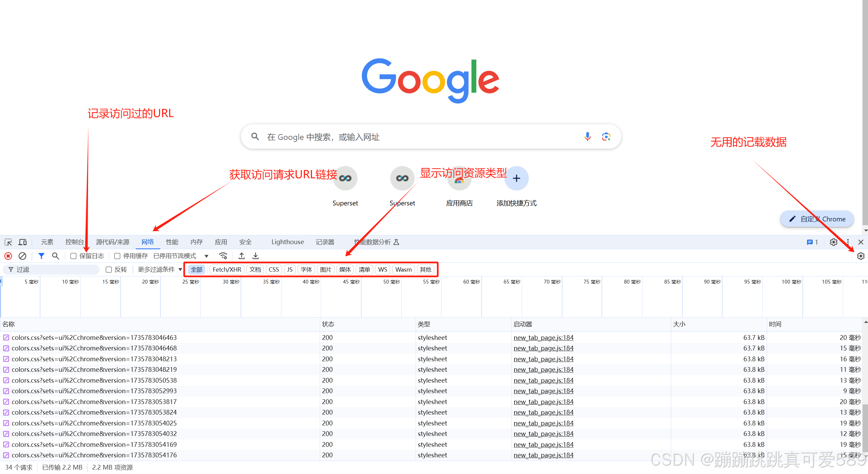Clear the network log
Screen dimensions: 868x474
[22, 256]
